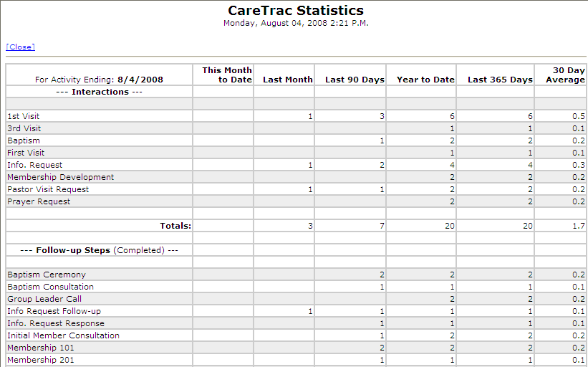
Task: Click the Follow-up Steps section heading
Action: 99,250
